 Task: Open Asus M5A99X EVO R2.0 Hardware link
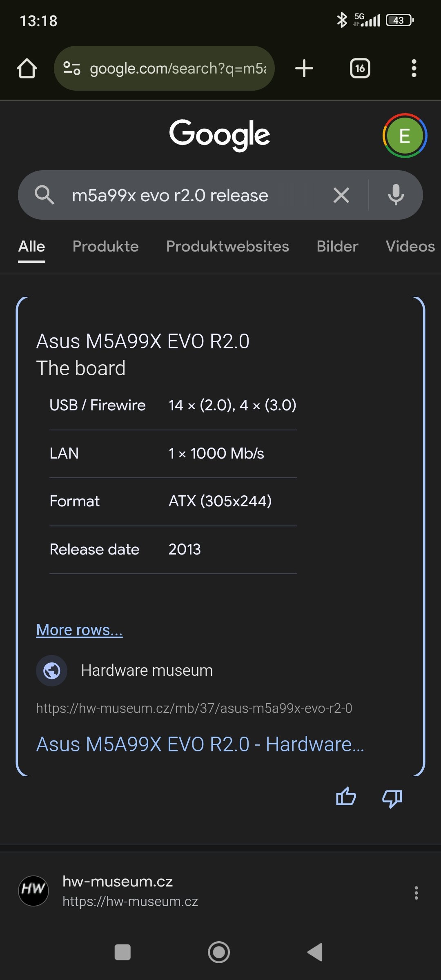coord(200,744)
